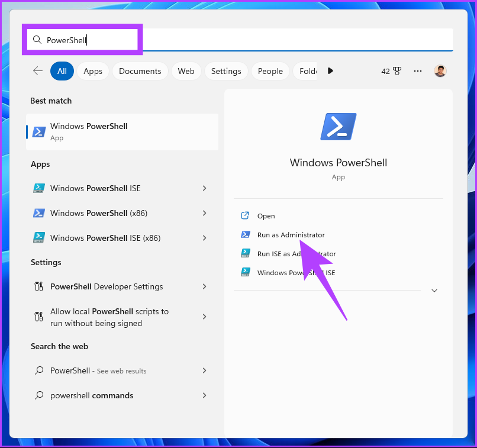
Task: Click the large Windows PowerShell logo
Action: click(338, 127)
